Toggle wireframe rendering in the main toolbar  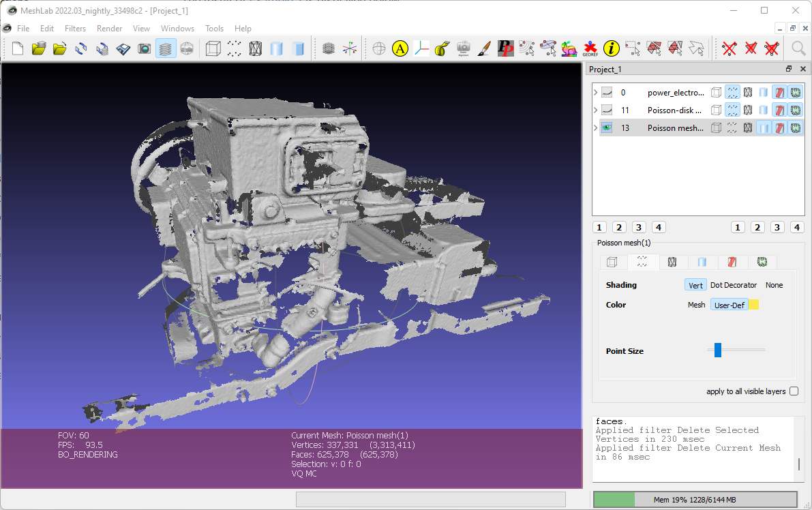255,48
